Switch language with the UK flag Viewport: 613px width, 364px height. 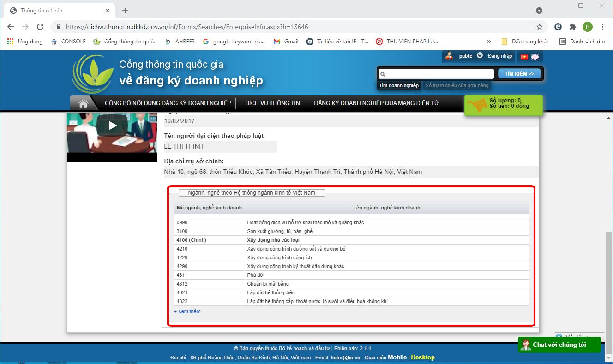pyautogui.click(x=535, y=57)
